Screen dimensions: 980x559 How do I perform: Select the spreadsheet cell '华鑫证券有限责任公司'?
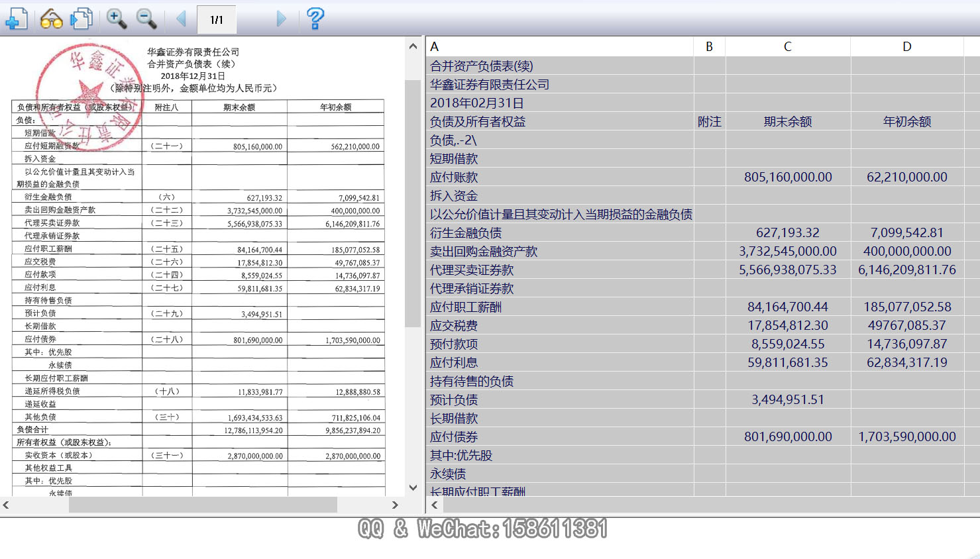pos(561,84)
